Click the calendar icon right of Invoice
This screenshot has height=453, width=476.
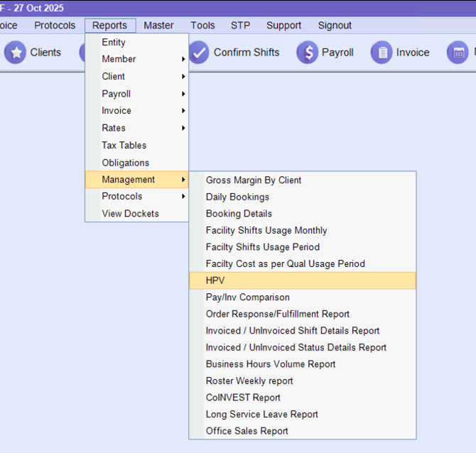[x=458, y=53]
